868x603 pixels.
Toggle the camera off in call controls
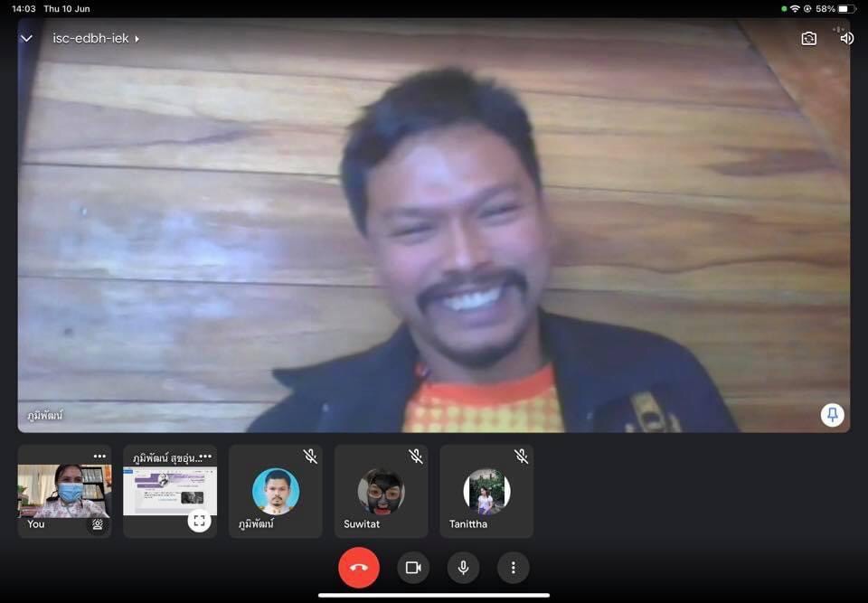coord(413,568)
